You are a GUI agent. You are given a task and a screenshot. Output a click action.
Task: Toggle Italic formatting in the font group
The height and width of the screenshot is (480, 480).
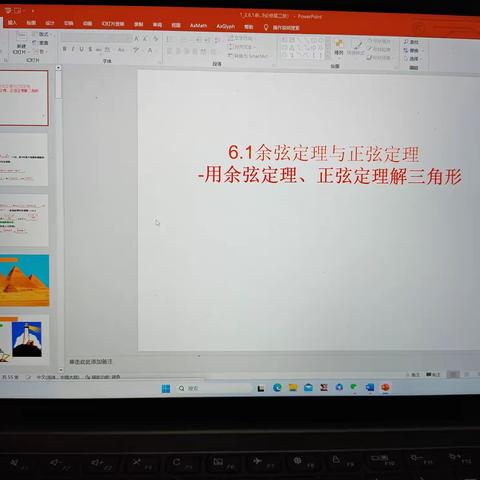point(73,49)
